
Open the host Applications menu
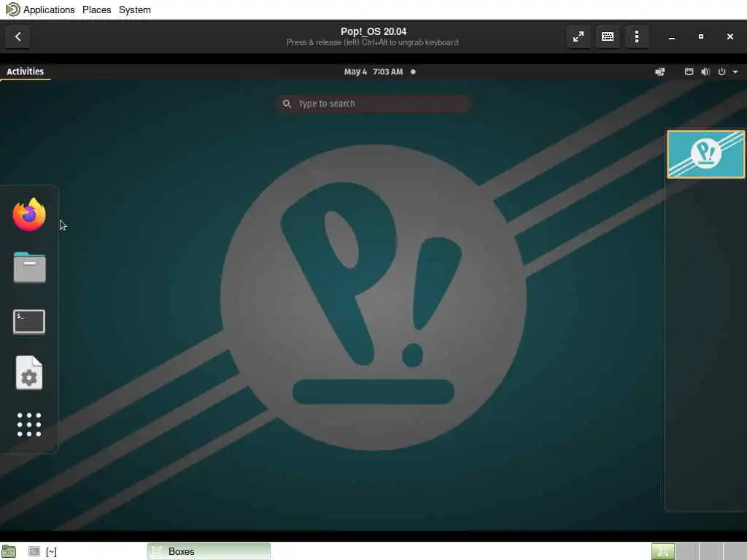click(49, 9)
